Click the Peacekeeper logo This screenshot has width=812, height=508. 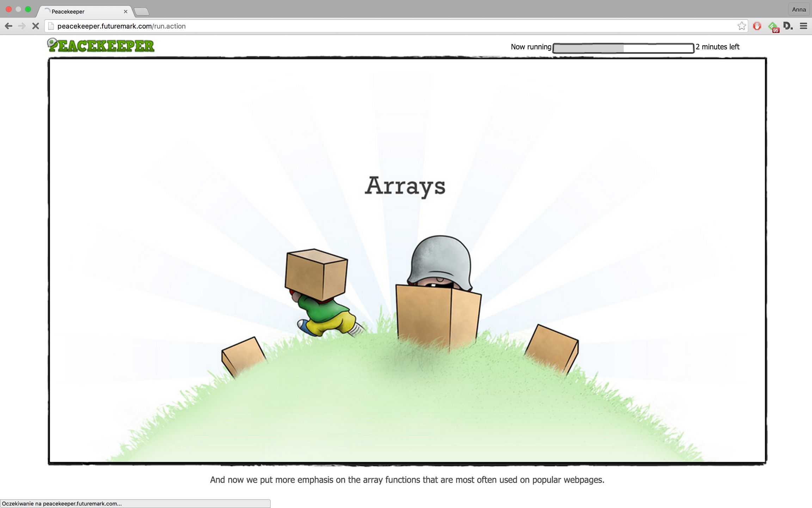(101, 45)
